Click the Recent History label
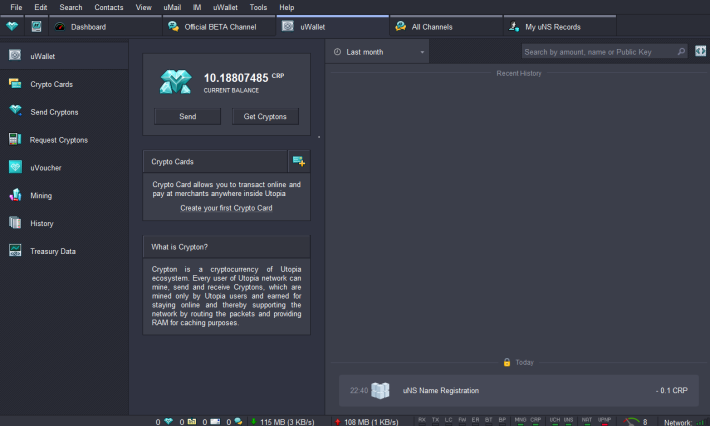710x426 pixels. [518, 73]
